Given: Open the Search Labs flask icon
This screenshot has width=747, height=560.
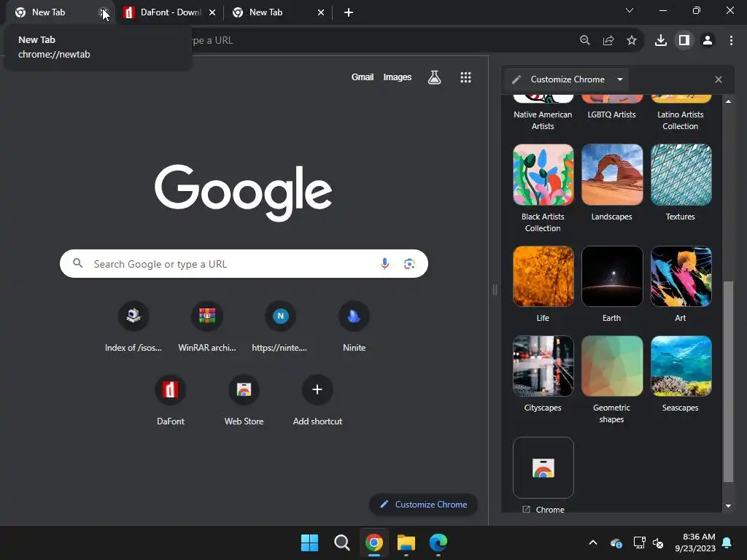Looking at the screenshot, I should (x=434, y=77).
